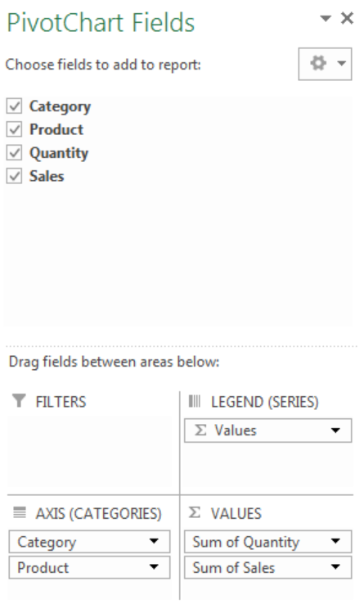
Task: Open the Category axis field dropdown
Action: (154, 542)
